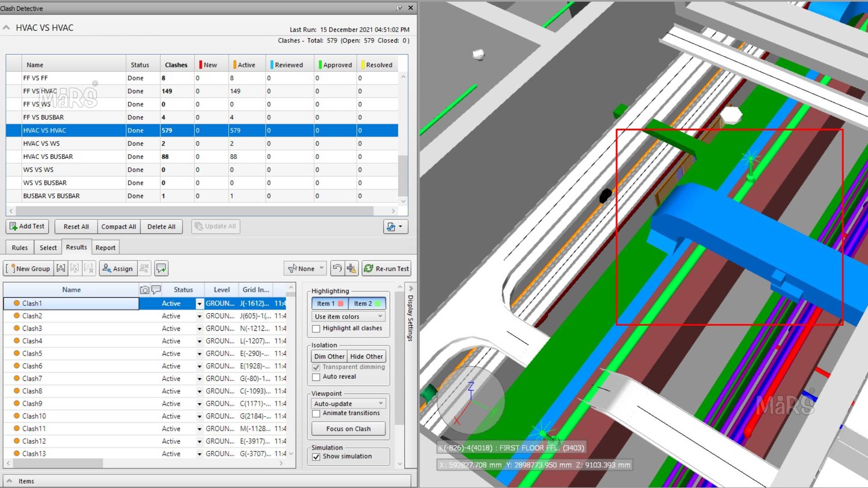The image size is (868, 488).
Task: Click the undo/reset filter arrow icon
Action: coord(337,268)
